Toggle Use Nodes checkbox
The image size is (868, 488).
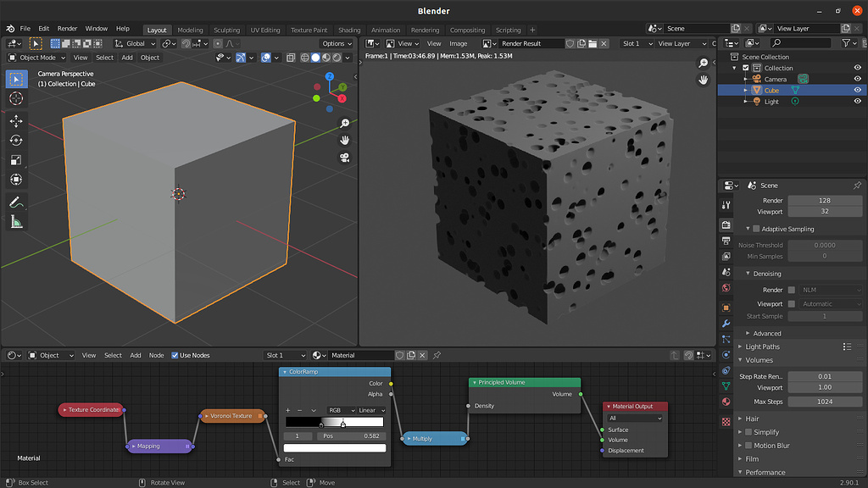175,355
